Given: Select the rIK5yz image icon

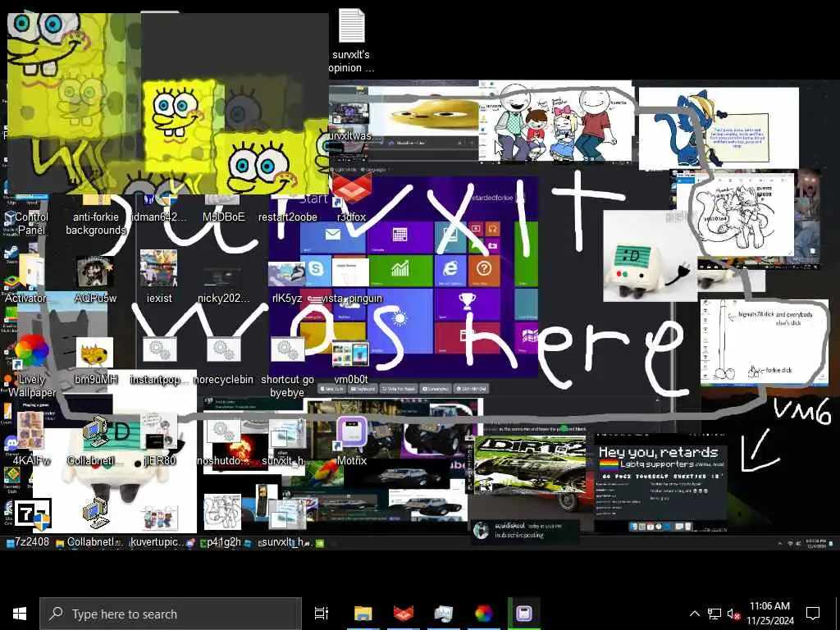Looking at the screenshot, I should (x=287, y=283).
